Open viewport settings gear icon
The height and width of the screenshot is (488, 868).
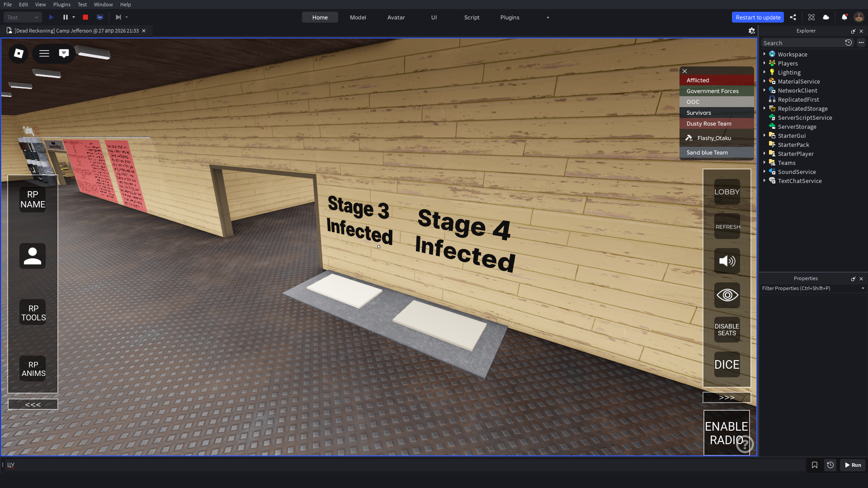(x=752, y=31)
